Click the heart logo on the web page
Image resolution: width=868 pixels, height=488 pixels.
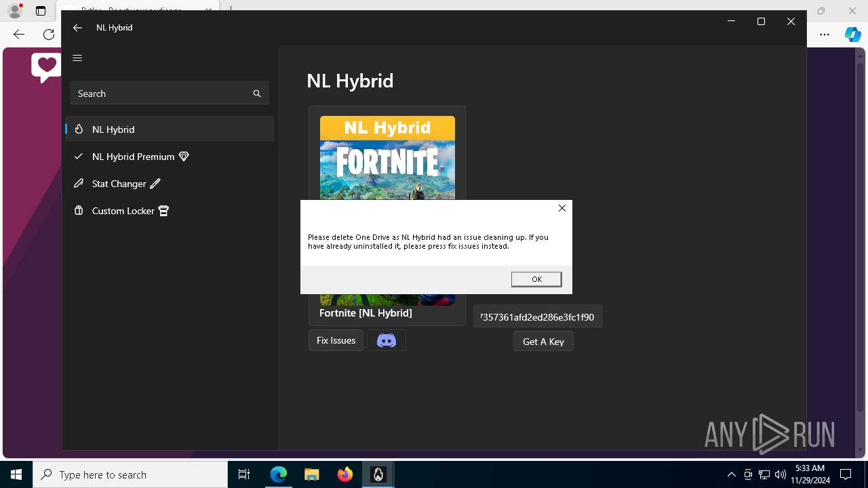(46, 67)
